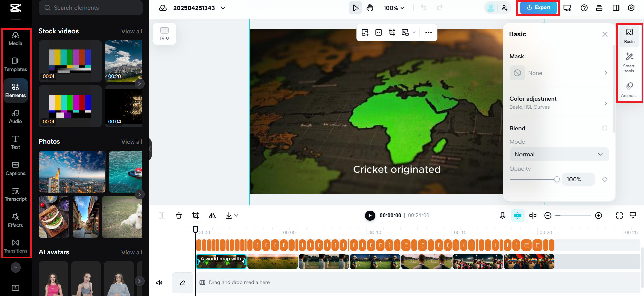Click the Opacity slider handle
Image resolution: width=644 pixels, height=296 pixels.
[x=557, y=179]
